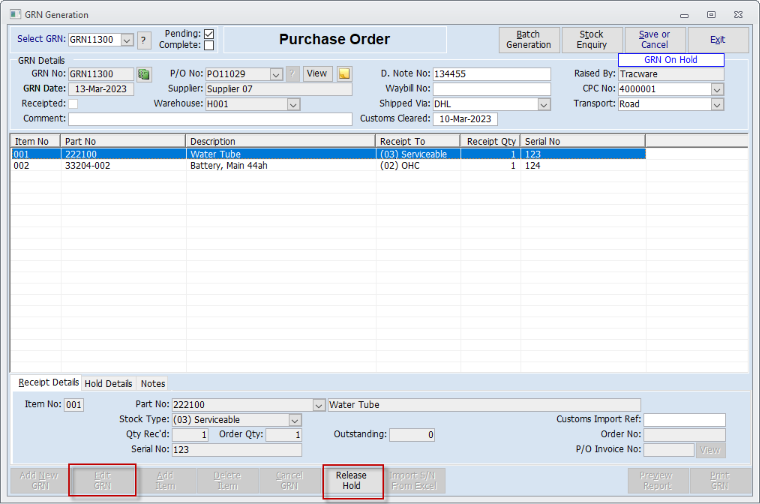This screenshot has width=760, height=504.
Task: Click the Receipt To column header
Action: tap(417, 142)
